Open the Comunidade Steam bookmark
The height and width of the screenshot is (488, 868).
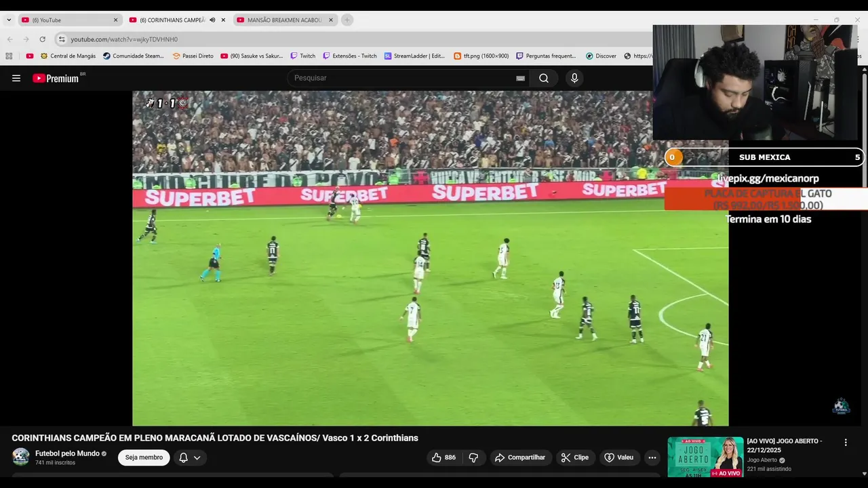(134, 56)
